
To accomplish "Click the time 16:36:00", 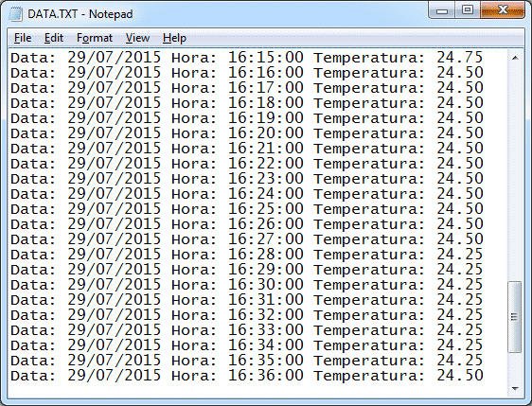I will tap(266, 376).
